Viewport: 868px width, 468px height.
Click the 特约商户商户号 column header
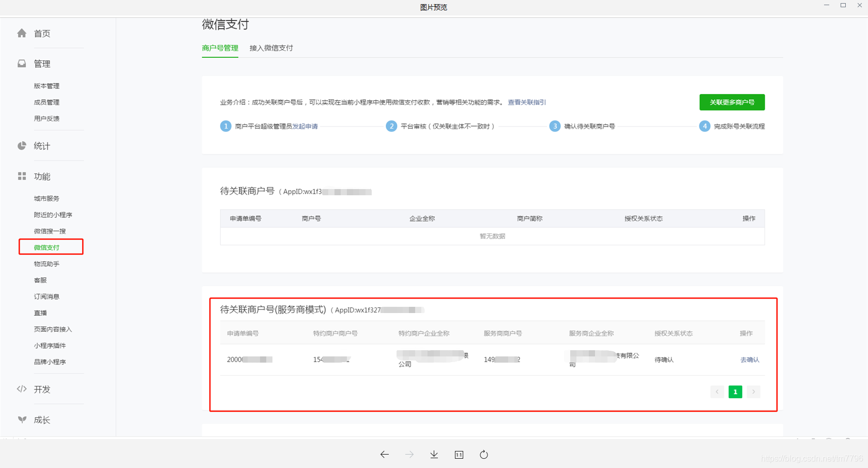pos(335,333)
